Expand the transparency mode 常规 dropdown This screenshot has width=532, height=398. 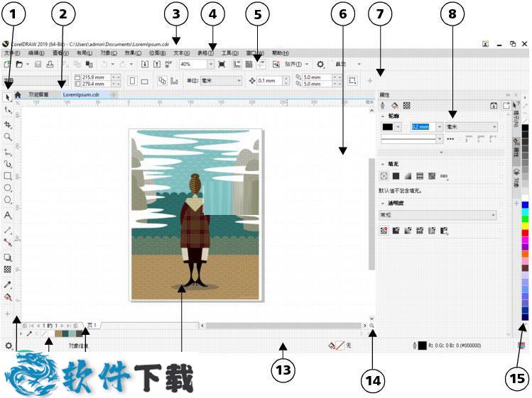(x=493, y=214)
